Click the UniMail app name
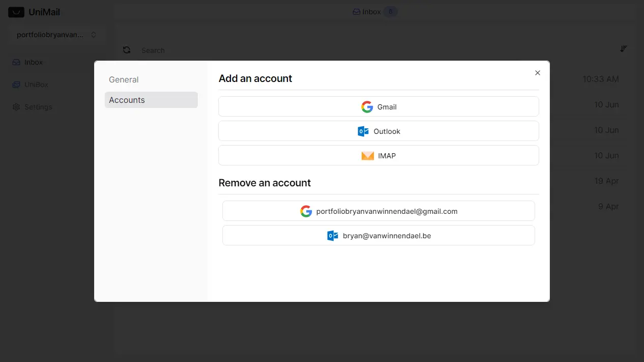644x362 pixels. [x=44, y=12]
